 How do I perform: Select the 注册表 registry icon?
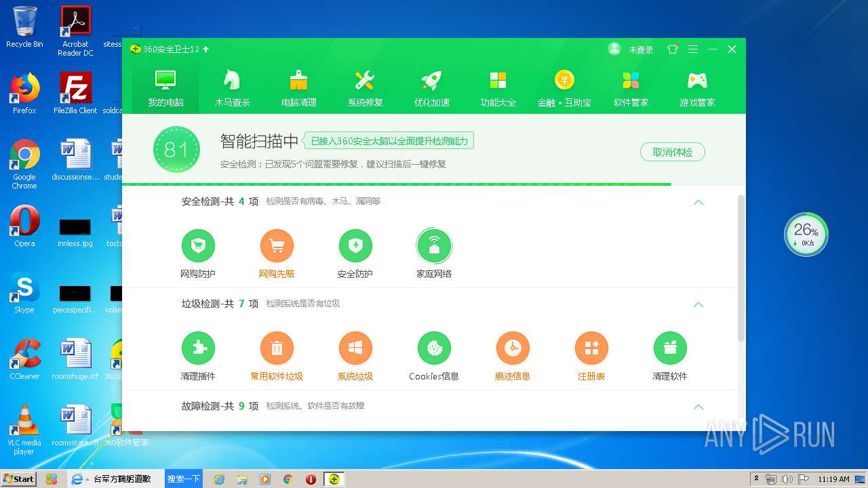click(x=591, y=348)
